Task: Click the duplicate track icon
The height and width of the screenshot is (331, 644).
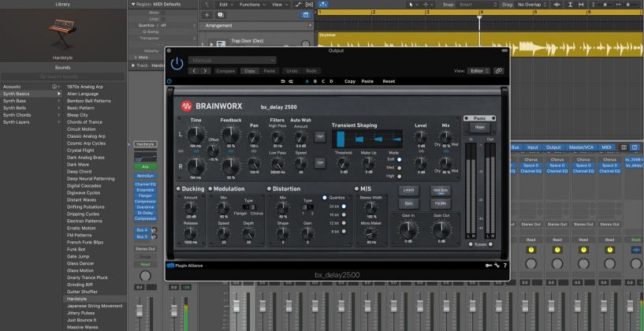Action: tap(221, 15)
